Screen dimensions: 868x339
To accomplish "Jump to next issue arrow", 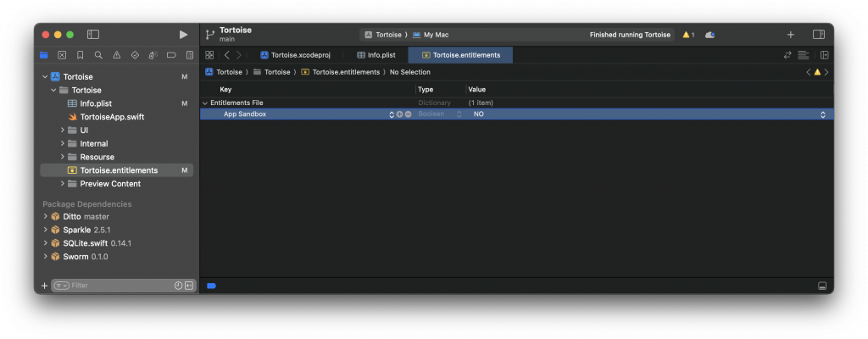I will coord(826,72).
